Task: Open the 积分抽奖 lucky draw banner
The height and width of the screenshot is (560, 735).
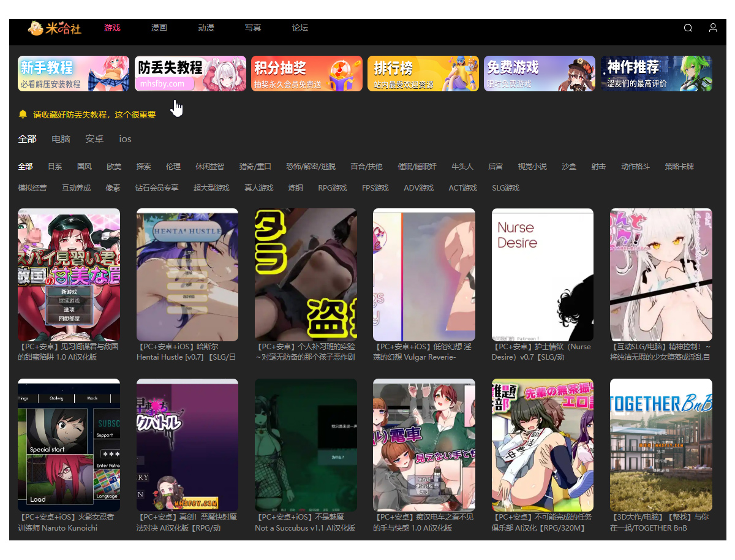Action: click(x=306, y=72)
